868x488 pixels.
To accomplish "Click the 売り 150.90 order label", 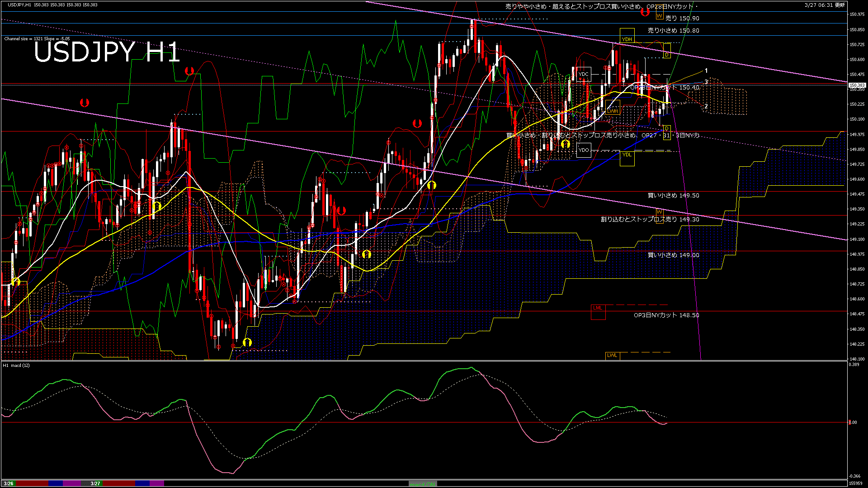I will click(x=682, y=19).
